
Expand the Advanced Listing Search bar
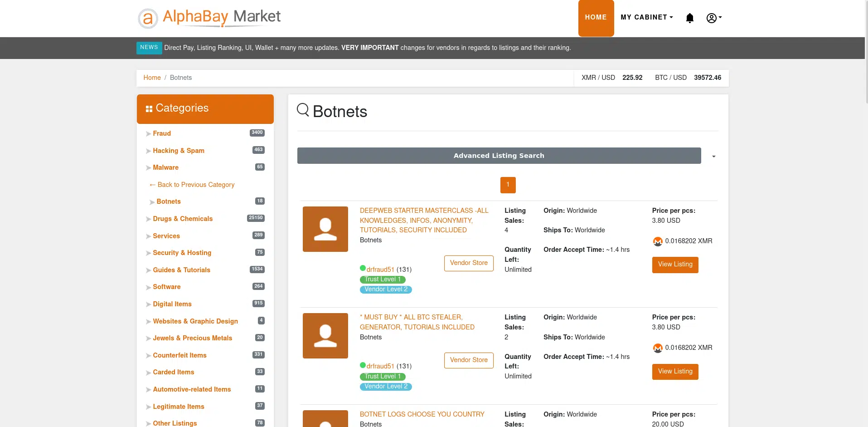499,156
